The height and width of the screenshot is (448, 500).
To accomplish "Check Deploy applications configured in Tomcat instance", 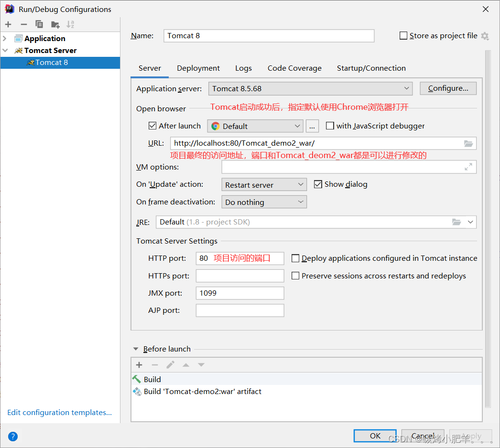I will point(295,258).
